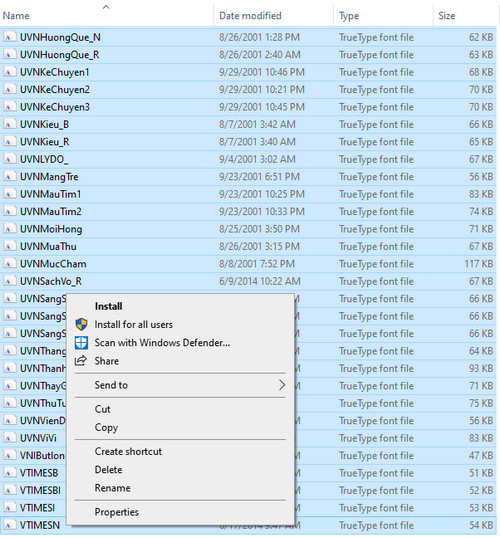Image resolution: width=500 pixels, height=538 pixels.
Task: Click the 62 KB size cell
Action: (x=481, y=37)
